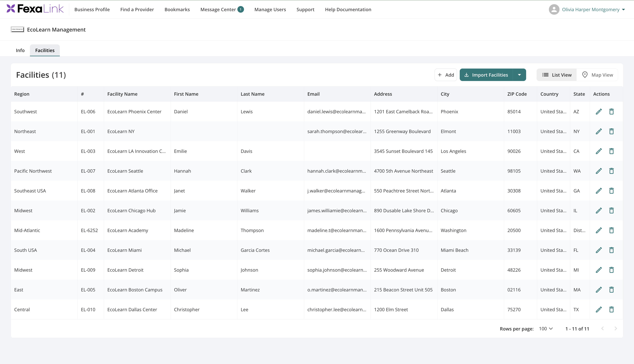This screenshot has width=634, height=364.
Task: Click the FexaLink logo
Action: tap(35, 9)
